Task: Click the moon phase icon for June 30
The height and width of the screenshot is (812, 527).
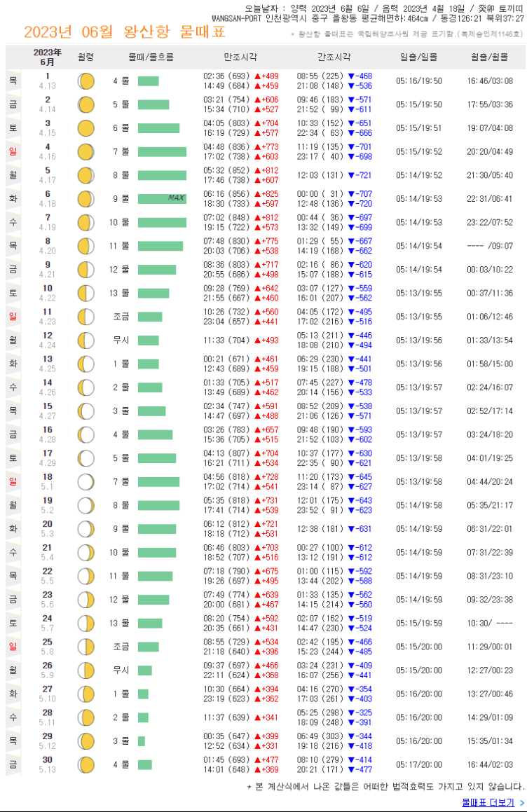Action: (86, 764)
